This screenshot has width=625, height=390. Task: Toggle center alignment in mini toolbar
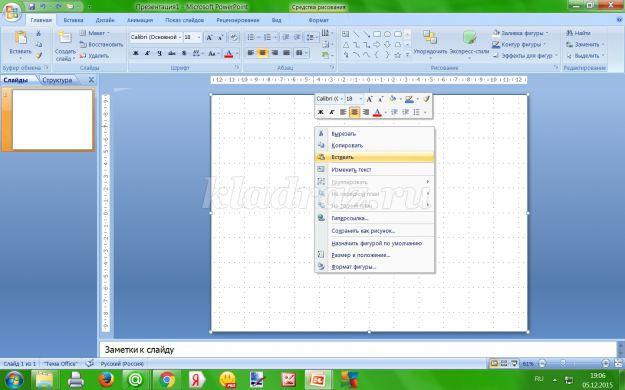pyautogui.click(x=354, y=112)
